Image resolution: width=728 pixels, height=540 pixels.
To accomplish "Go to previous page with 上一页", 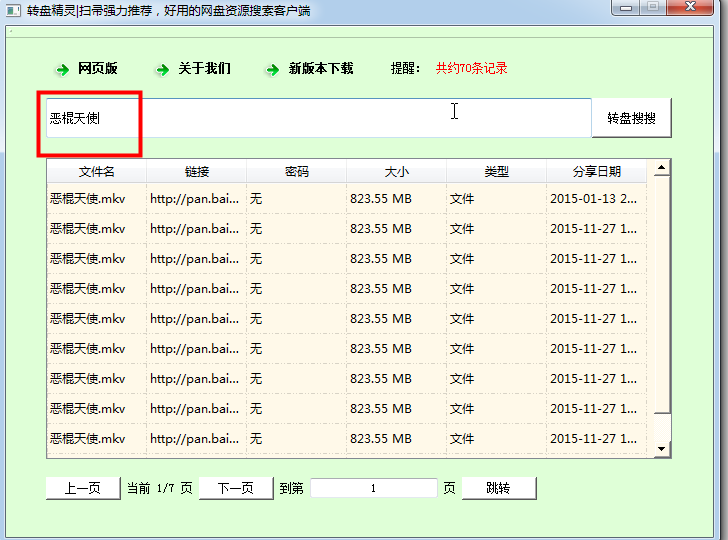I will click(x=83, y=488).
